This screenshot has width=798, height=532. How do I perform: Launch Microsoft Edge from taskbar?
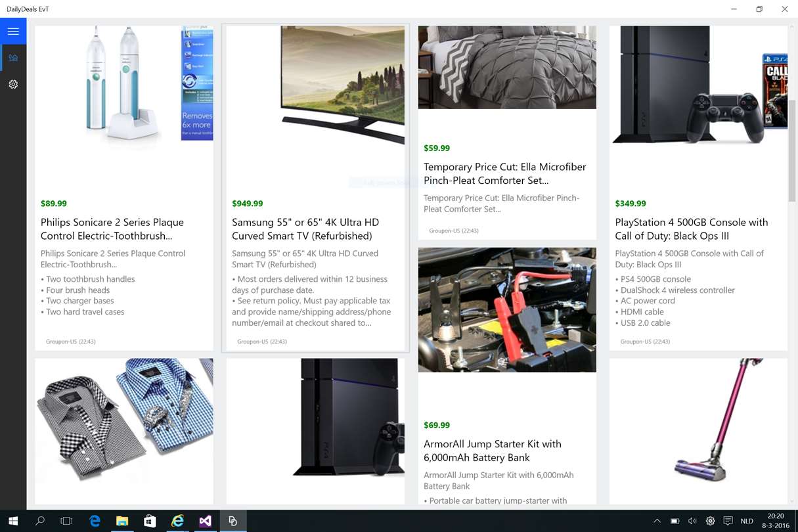[x=95, y=521]
